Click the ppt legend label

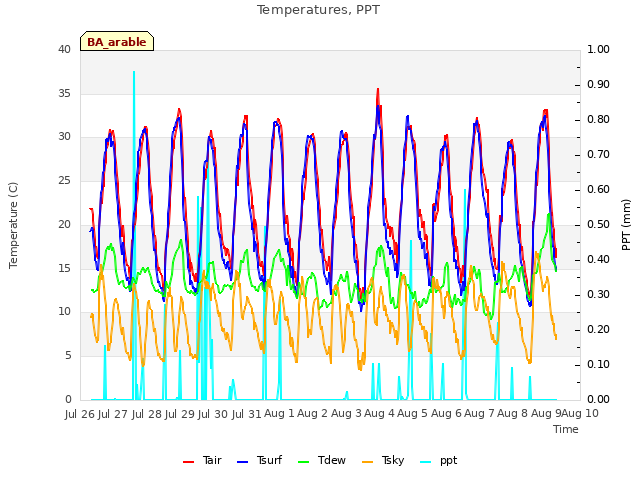click(x=449, y=461)
